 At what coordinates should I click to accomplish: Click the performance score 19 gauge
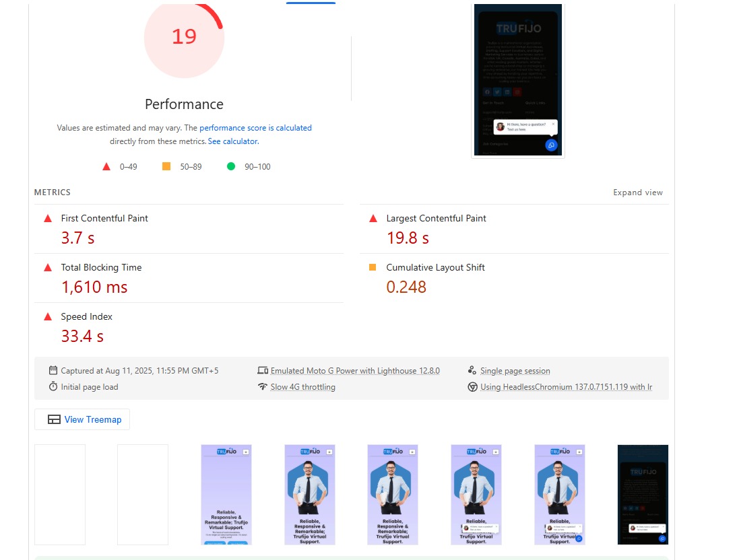click(x=185, y=38)
